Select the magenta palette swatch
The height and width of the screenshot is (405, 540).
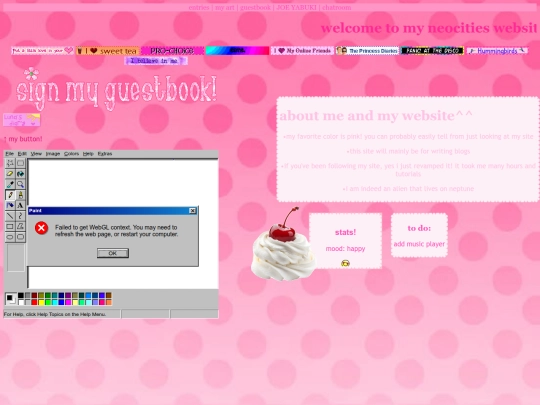pos(68,302)
